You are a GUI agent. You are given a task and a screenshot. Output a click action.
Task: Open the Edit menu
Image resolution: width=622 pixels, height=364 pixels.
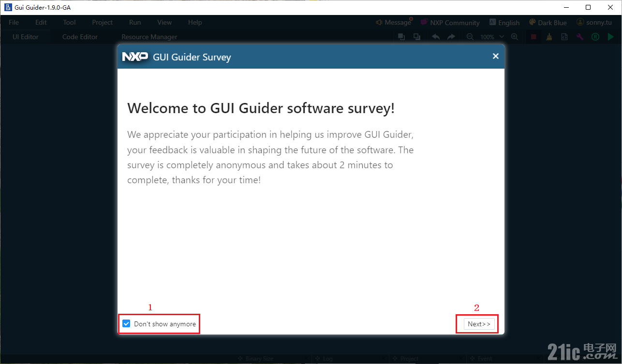pos(41,22)
